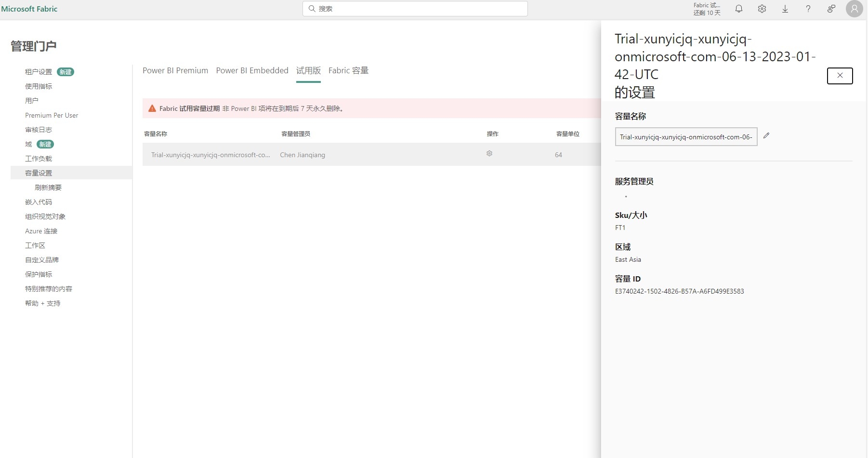Screen dimensions: 868x458
Task: Click the pencil icon to edit capacity name
Action: click(x=766, y=136)
